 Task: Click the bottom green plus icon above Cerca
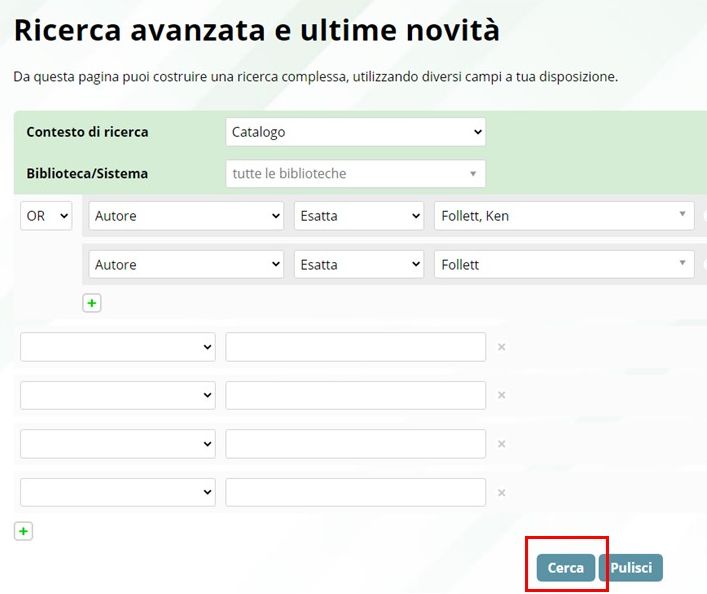coord(24,532)
